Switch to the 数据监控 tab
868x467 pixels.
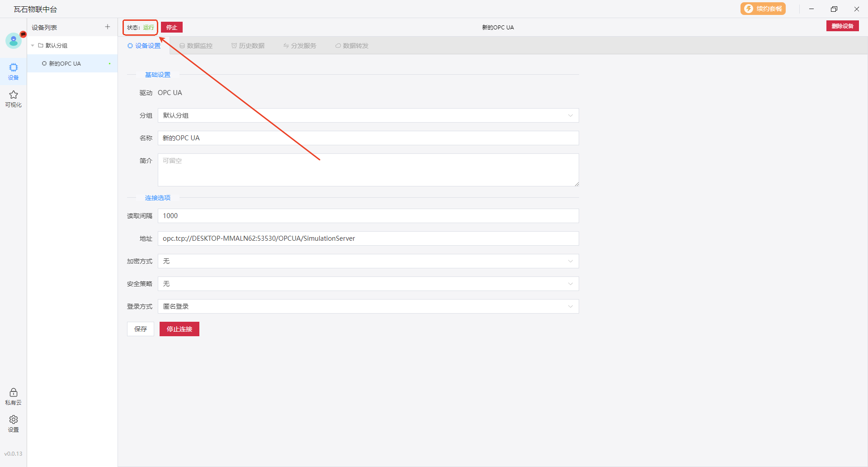196,46
